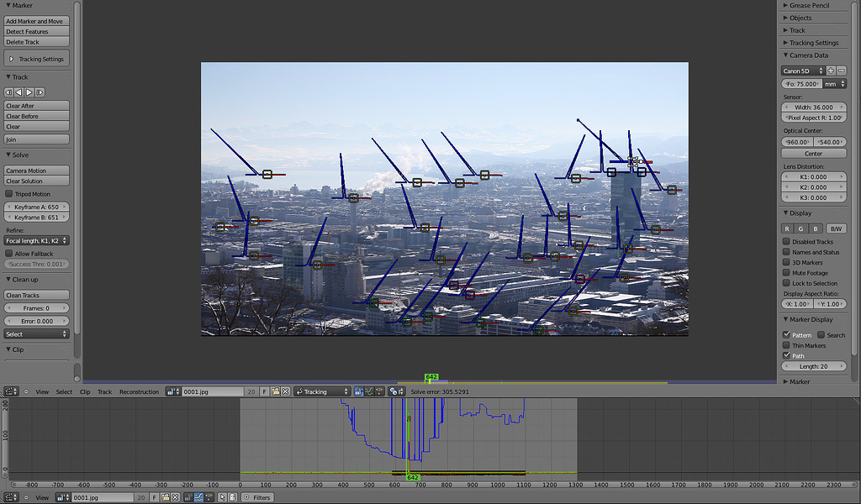This screenshot has width=861, height=504.
Task: Click Camera Motion solve button
Action: 36,171
